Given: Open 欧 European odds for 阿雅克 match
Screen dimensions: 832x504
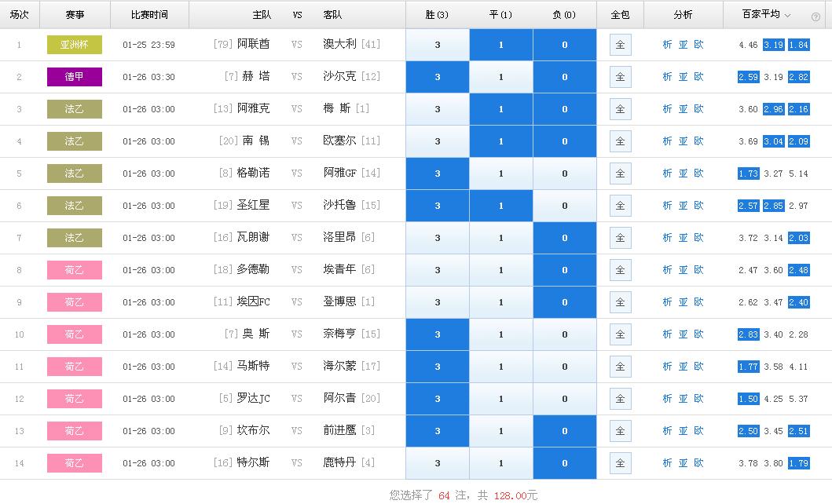Looking at the screenshot, I should (698, 109).
